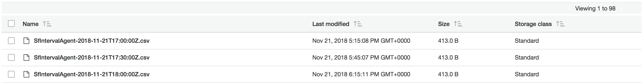
Task: Sort by Last modified sort icon
Action: (358, 24)
